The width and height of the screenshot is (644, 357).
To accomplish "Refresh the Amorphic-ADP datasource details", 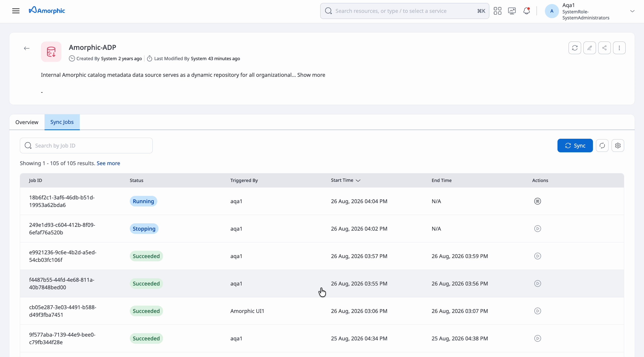I will click(x=575, y=48).
